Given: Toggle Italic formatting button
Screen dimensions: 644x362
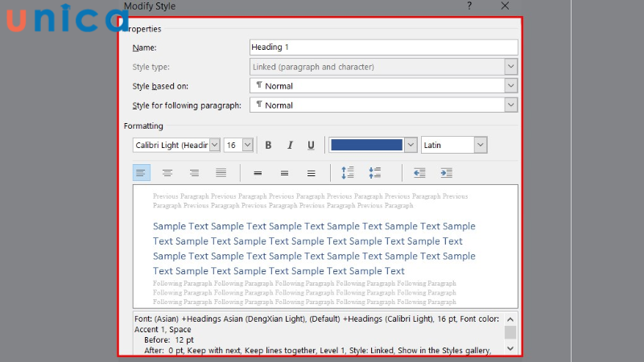Looking at the screenshot, I should [290, 146].
